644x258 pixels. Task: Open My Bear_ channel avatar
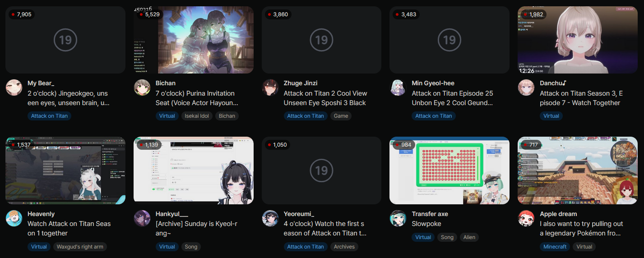tap(14, 88)
